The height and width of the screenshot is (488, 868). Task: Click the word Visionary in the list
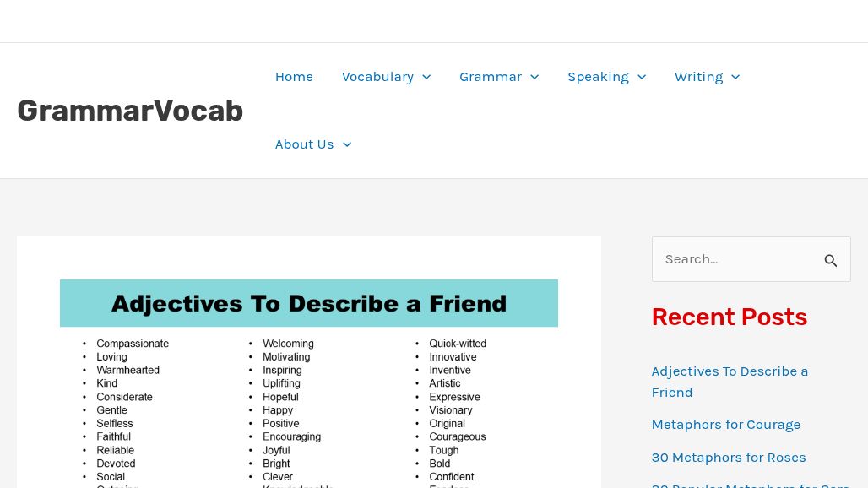tap(451, 410)
